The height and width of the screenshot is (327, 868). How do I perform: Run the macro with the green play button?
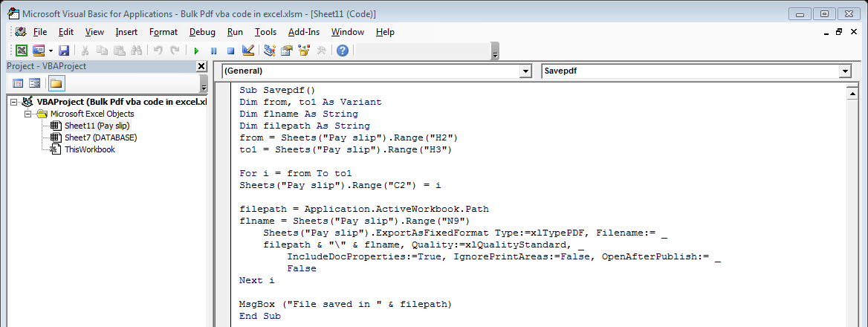click(x=196, y=51)
